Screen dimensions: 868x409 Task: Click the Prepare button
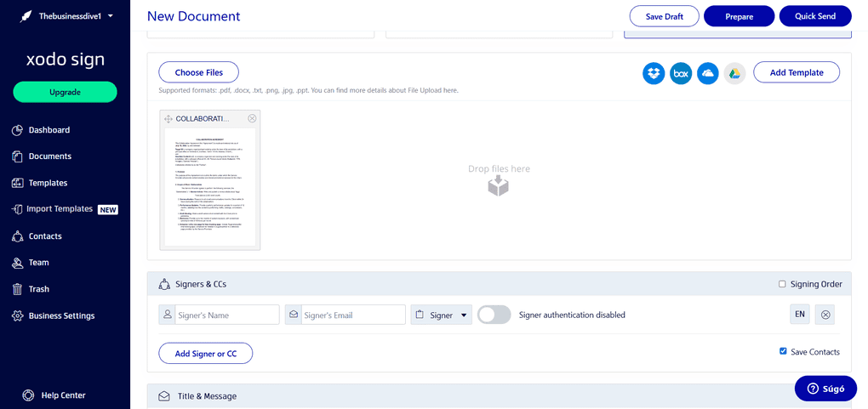739,16
